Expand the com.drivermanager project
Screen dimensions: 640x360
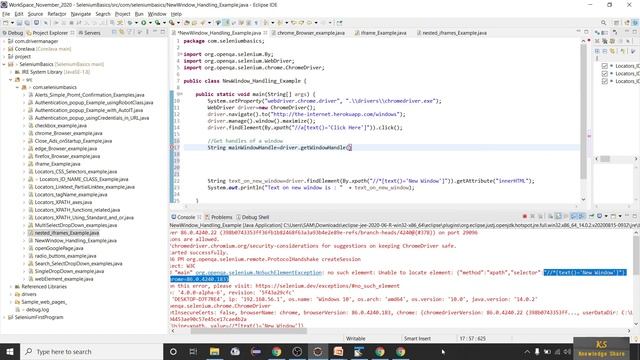pyautogui.click(x=4, y=41)
